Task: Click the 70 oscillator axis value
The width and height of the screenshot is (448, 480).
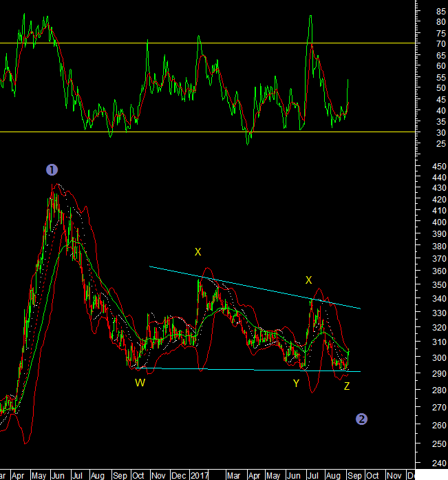Action: click(441, 44)
